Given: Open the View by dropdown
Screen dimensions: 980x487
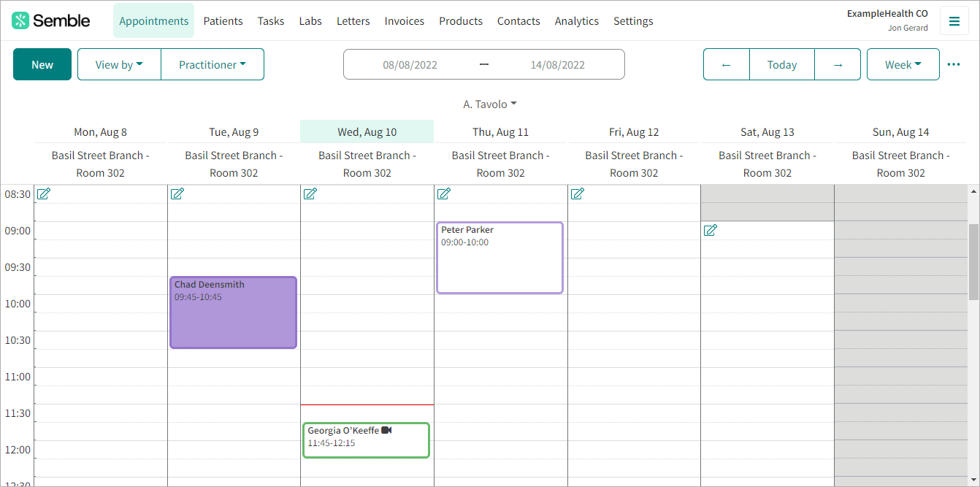Looking at the screenshot, I should pos(119,64).
